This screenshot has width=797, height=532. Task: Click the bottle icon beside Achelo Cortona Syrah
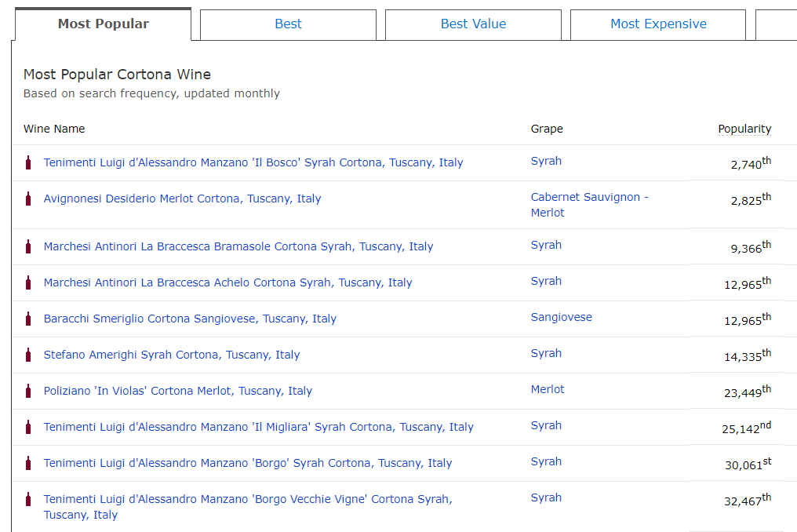28,282
